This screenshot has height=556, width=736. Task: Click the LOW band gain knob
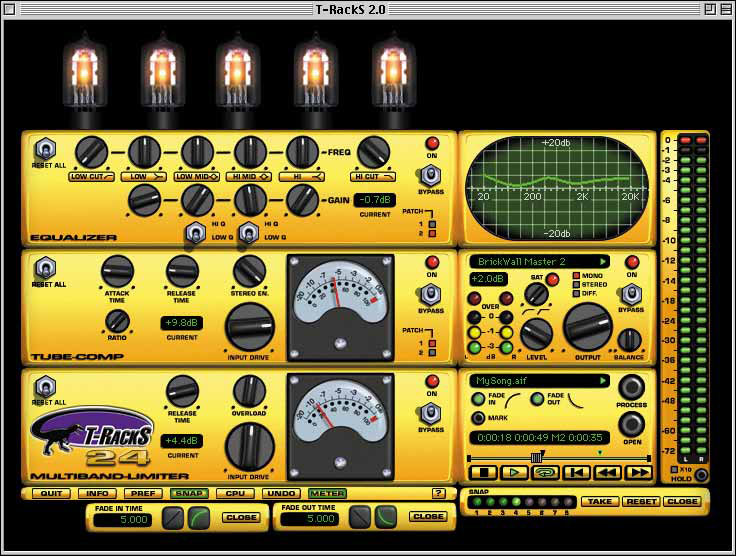coord(145,200)
